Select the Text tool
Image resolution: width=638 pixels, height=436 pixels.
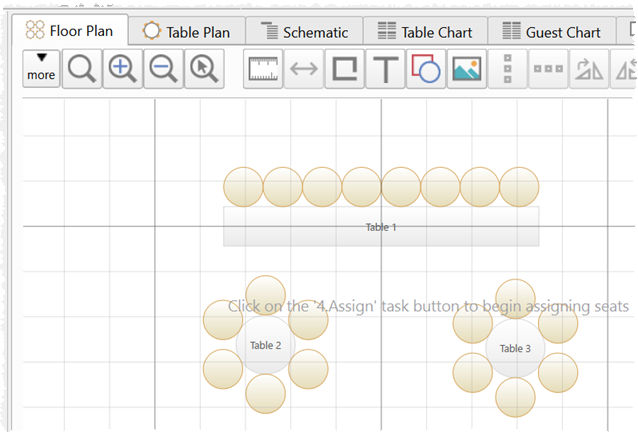click(x=385, y=69)
